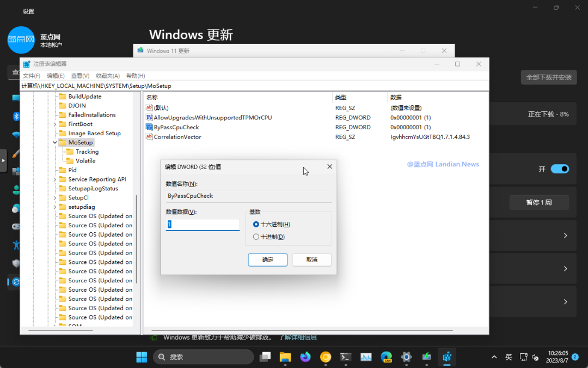This screenshot has width=588, height=368.
Task: Open the yellow circle browser taskbar icon
Action: point(326,357)
